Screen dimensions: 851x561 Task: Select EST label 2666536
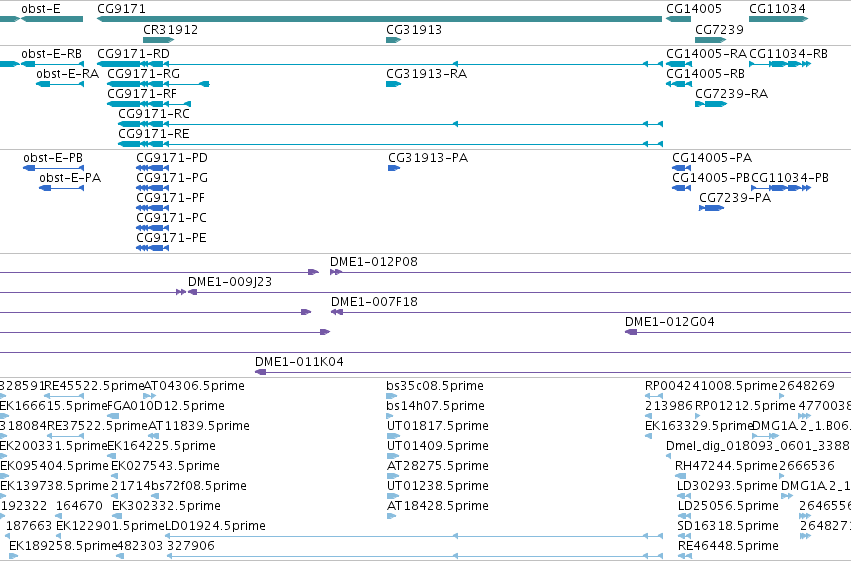pos(806,467)
